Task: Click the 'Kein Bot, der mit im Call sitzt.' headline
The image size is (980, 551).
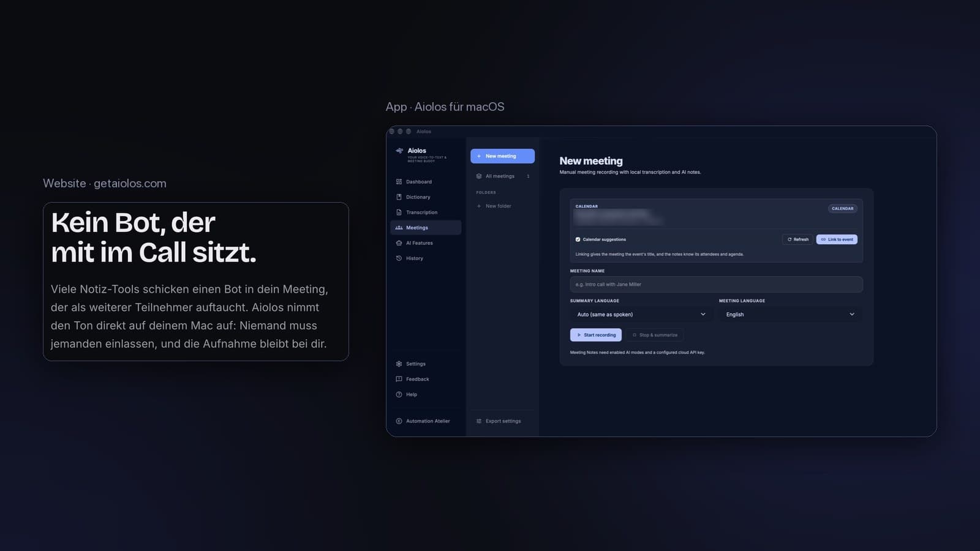Action: (x=154, y=238)
